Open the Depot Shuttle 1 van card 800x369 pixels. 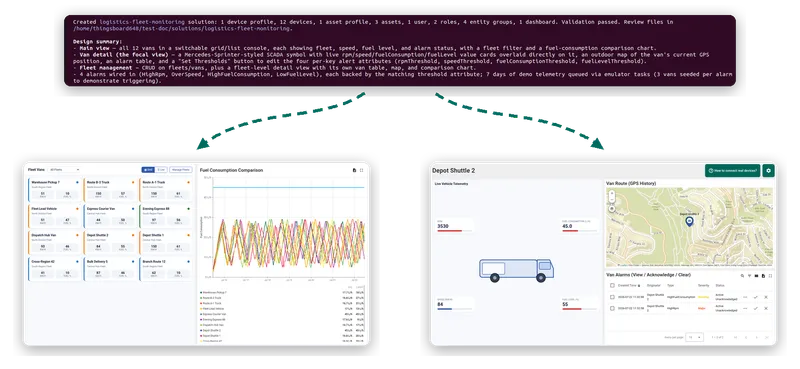click(x=166, y=243)
